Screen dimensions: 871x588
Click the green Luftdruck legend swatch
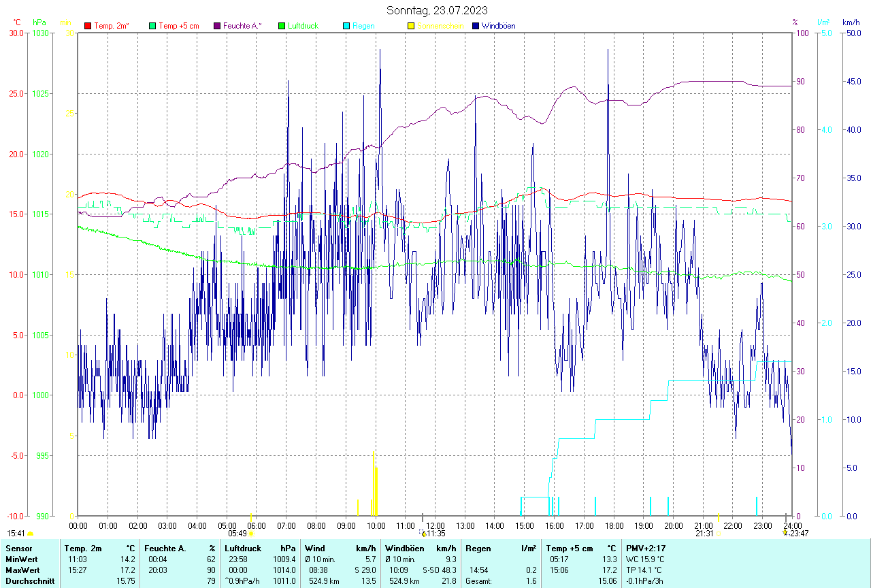282,26
